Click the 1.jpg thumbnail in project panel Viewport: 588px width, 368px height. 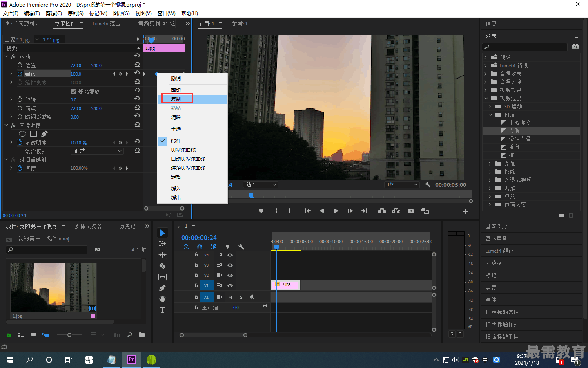[53, 287]
